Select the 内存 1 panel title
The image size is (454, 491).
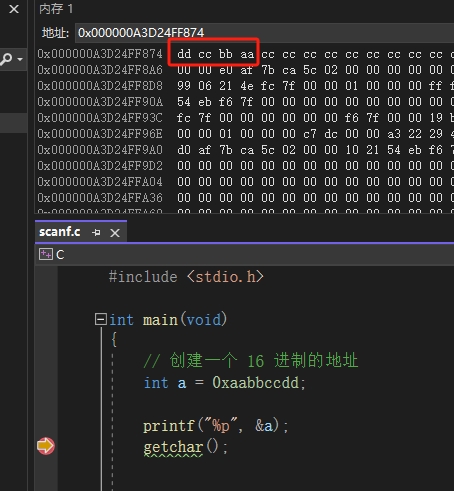[x=56, y=9]
